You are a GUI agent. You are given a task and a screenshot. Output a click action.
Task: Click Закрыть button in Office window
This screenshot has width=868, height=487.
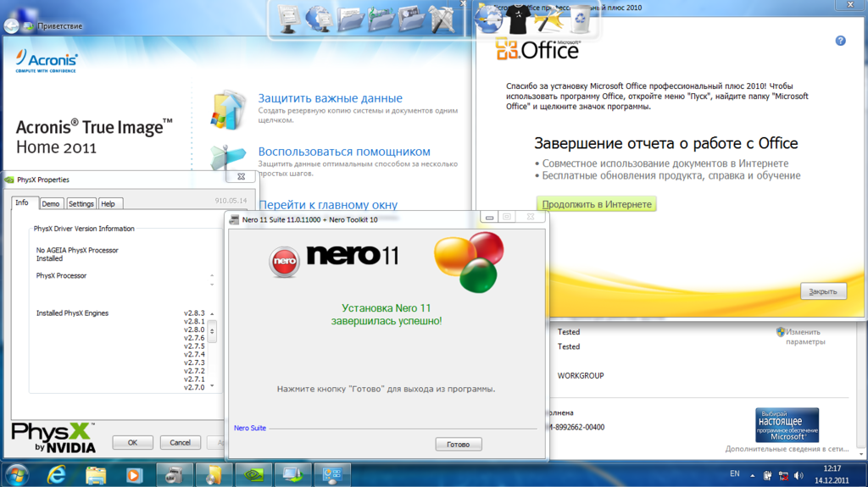(x=823, y=291)
